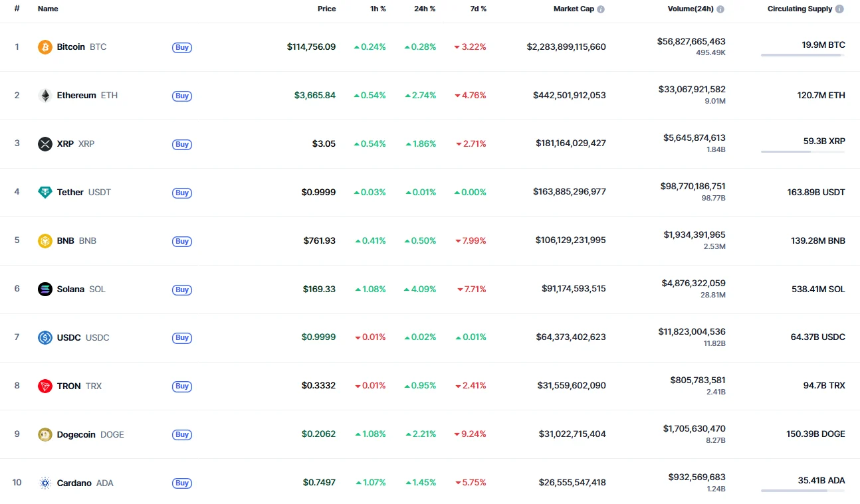
Task: Click Ethereum's market cap value
Action: [x=569, y=96]
